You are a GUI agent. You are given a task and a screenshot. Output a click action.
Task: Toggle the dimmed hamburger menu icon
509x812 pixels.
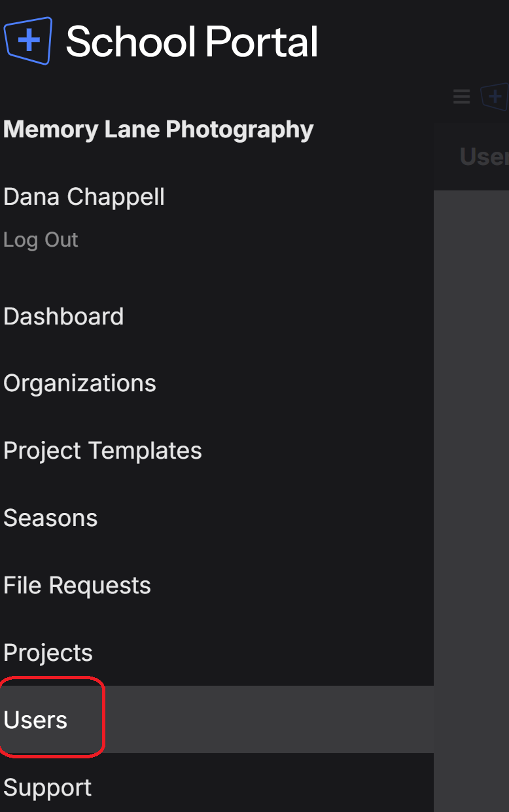pos(462,97)
